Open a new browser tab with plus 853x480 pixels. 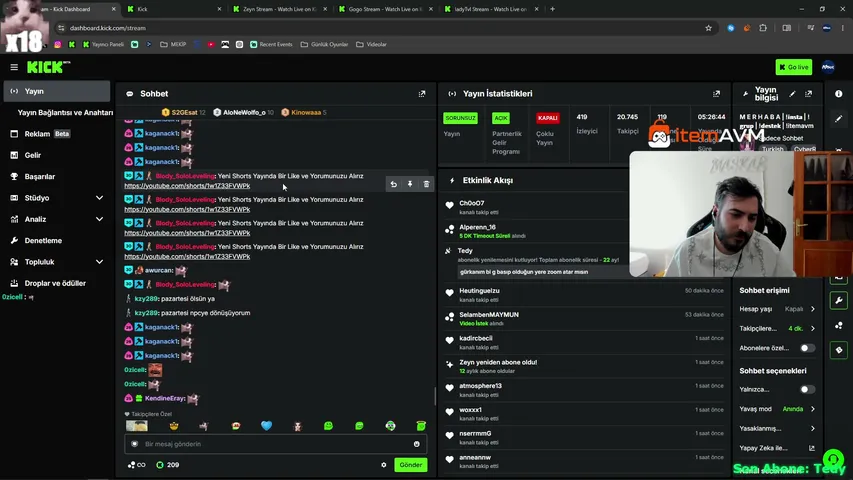(552, 9)
